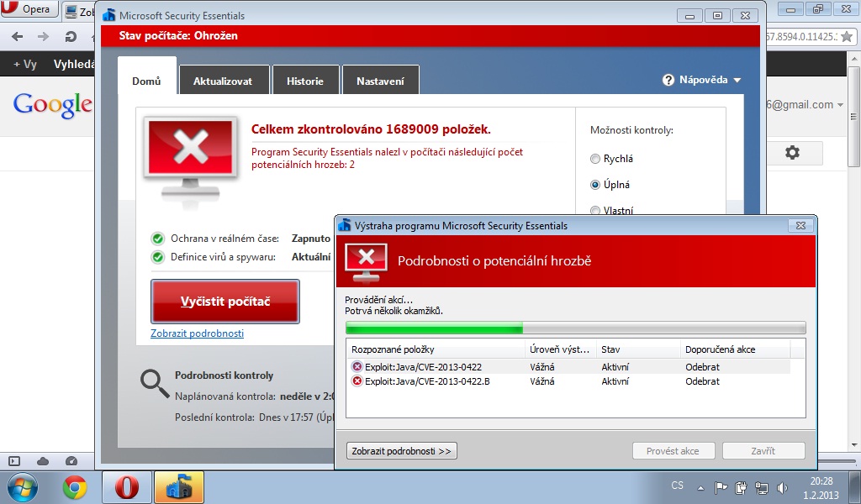Open the Google settings gear in Opera
Viewport: 861px width, 504px height.
pos(792,153)
